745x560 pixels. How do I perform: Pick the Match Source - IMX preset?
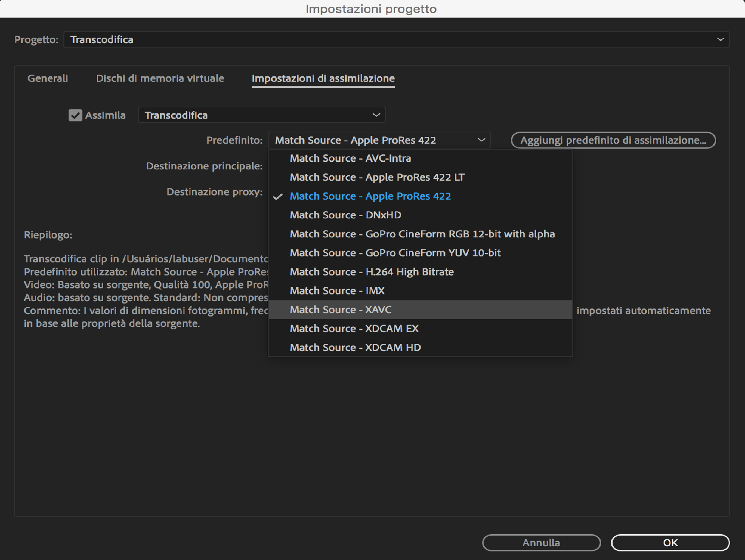[337, 291]
